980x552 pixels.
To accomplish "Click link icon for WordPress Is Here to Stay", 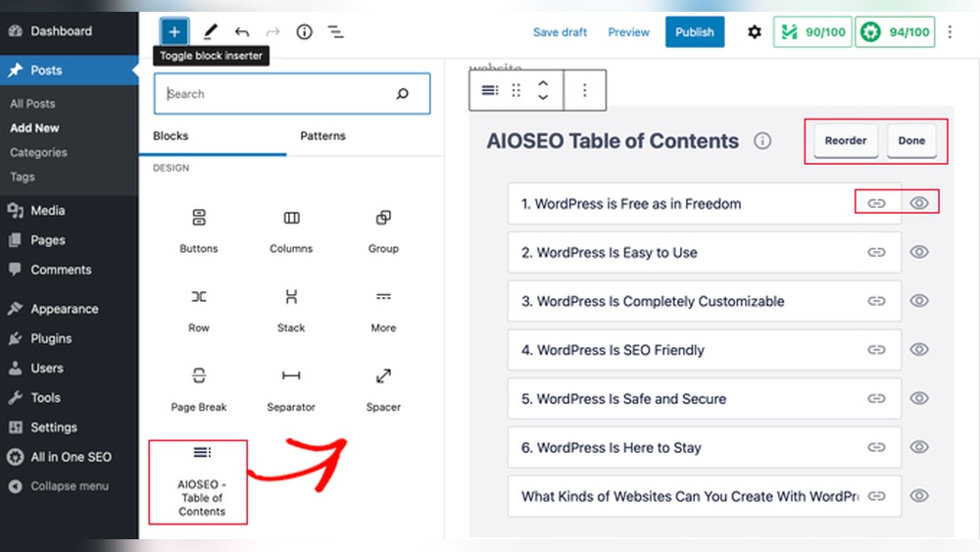I will pos(876,447).
